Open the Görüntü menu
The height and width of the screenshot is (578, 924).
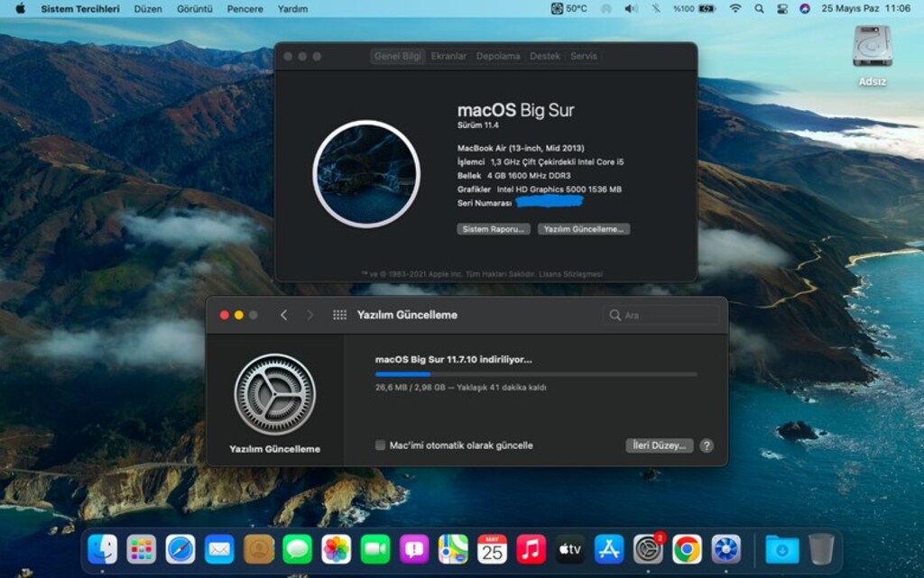coord(195,9)
